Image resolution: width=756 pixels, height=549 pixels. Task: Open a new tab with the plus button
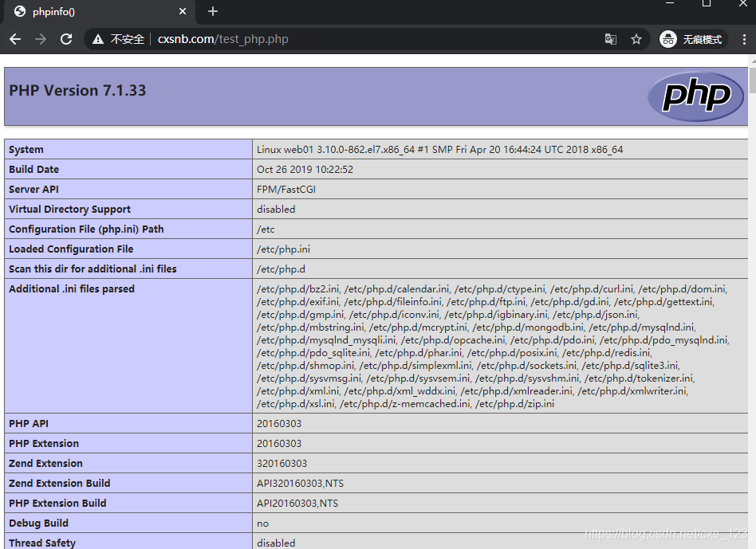point(213,11)
